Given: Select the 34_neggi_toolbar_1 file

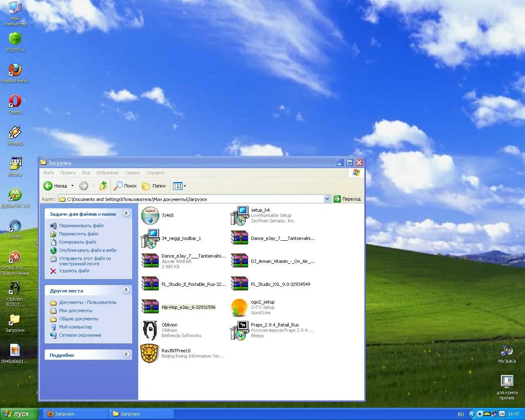Looking at the screenshot, I should pos(171,238).
